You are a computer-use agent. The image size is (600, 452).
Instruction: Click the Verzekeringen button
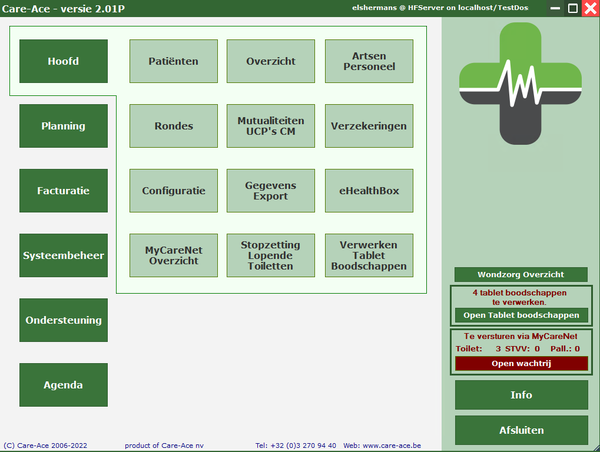368,126
